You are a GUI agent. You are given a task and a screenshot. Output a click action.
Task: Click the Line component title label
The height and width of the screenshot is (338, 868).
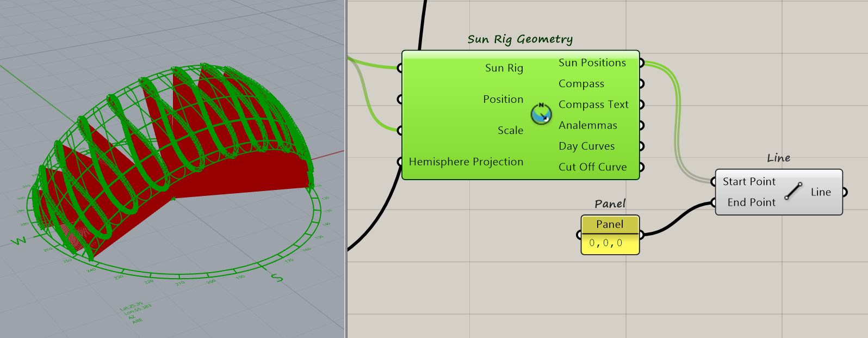pyautogui.click(x=778, y=158)
